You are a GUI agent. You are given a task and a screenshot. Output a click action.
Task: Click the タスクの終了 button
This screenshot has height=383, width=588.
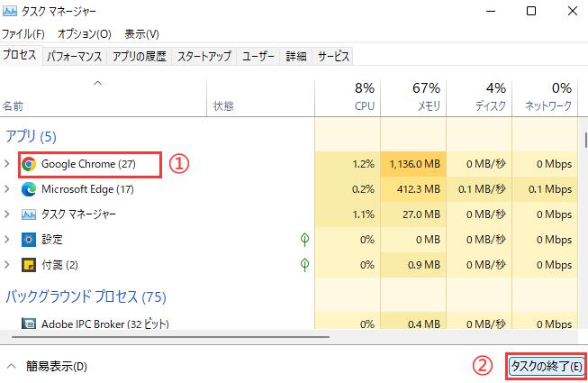pyautogui.click(x=547, y=367)
